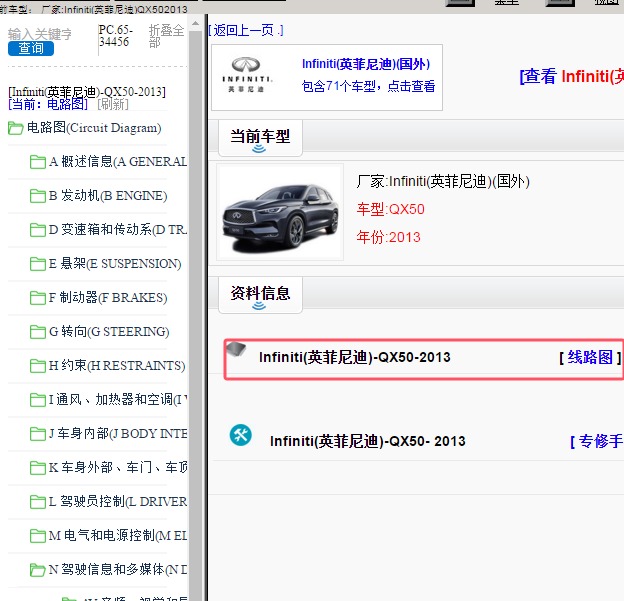Expand J 车身内部 tree item
This screenshot has width=624, height=601.
[x=118, y=433]
